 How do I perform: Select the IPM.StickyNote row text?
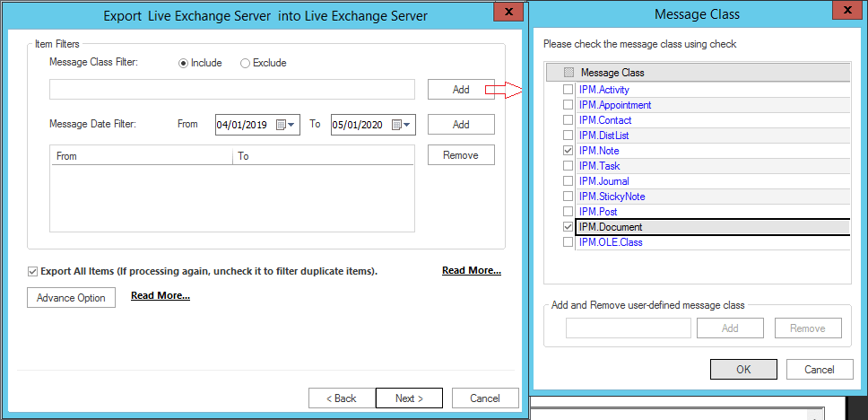click(x=612, y=197)
